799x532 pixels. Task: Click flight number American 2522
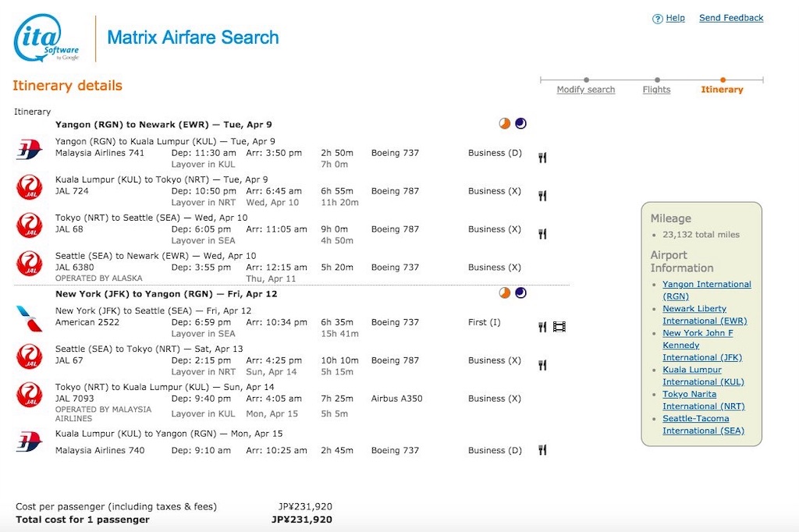87,322
